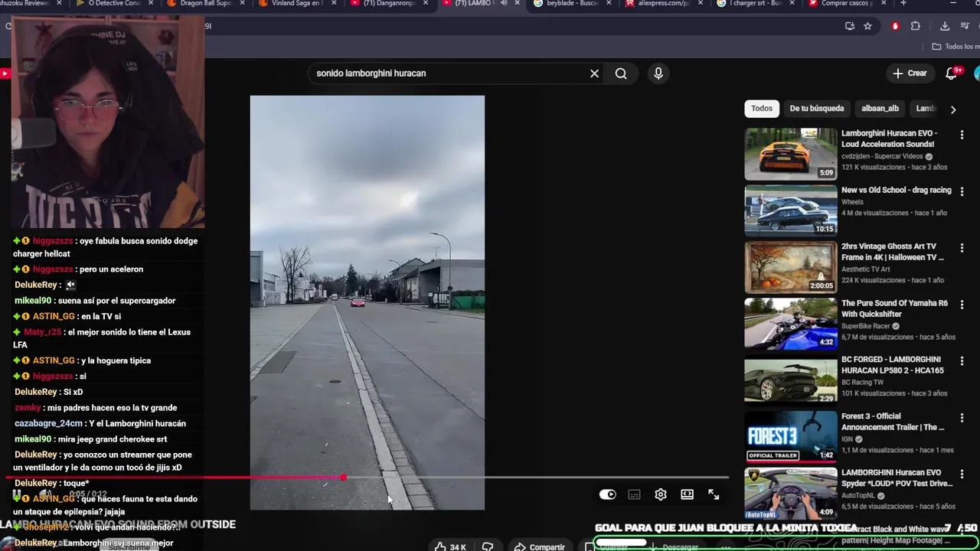This screenshot has width=980, height=551.
Task: Open options menu for Forest 3 trailer
Action: point(962,418)
